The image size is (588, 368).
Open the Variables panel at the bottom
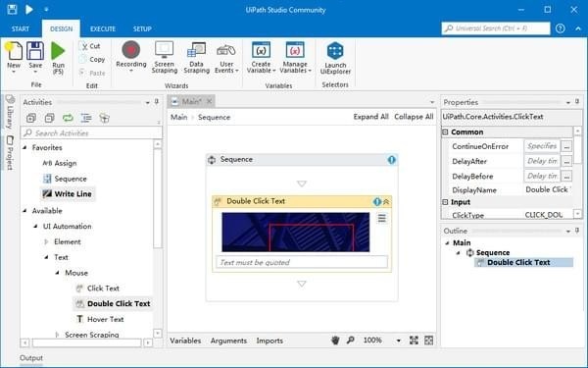[x=185, y=341]
